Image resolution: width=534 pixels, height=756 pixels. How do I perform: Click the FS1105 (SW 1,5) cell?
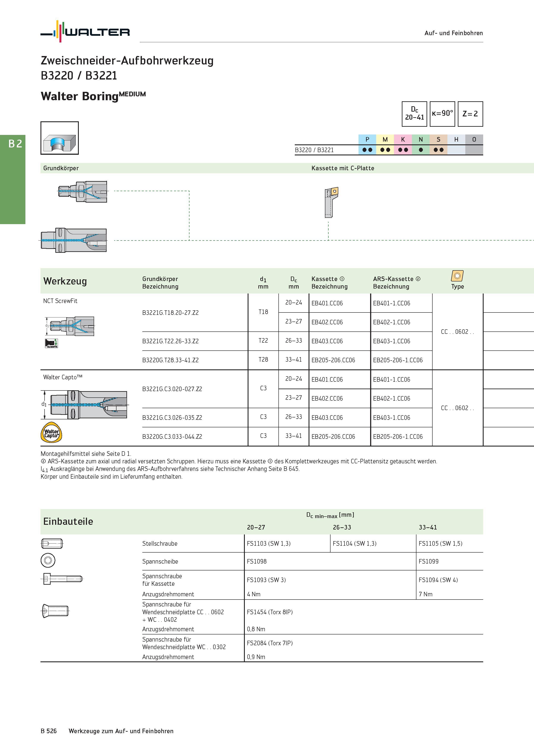(x=450, y=543)
